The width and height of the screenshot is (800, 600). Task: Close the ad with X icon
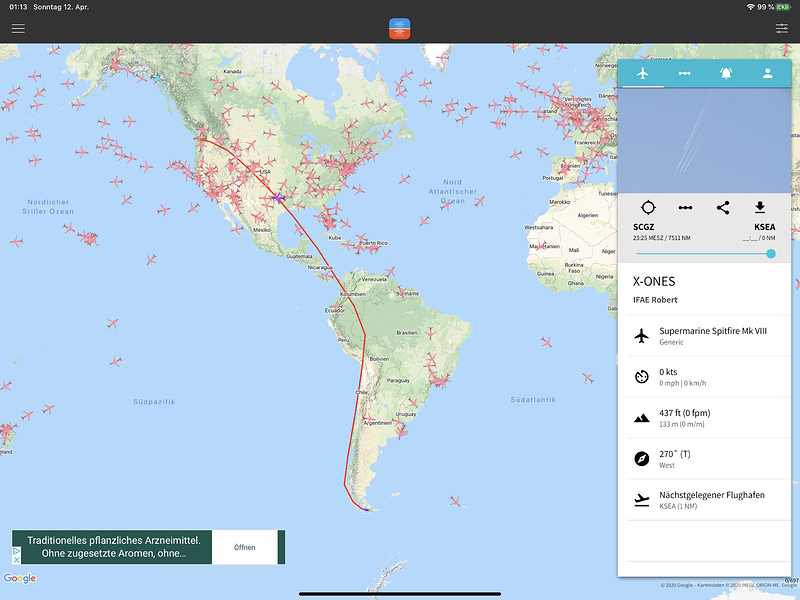(16, 560)
